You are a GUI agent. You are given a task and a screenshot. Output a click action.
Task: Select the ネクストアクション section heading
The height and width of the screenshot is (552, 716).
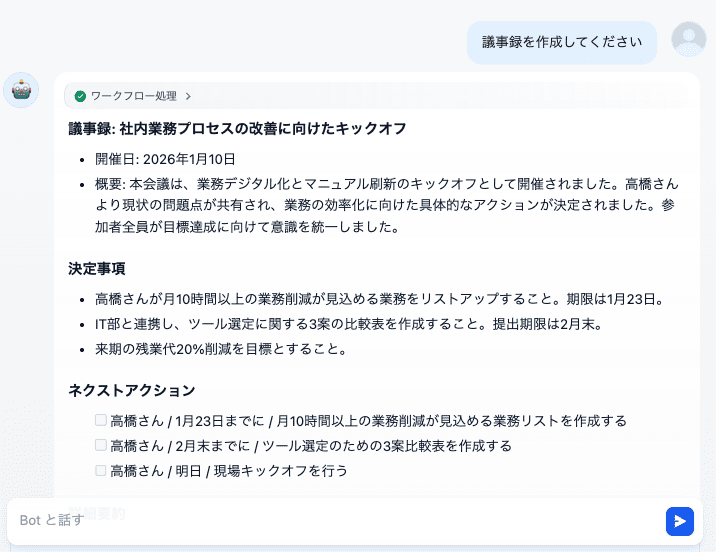pyautogui.click(x=131, y=390)
